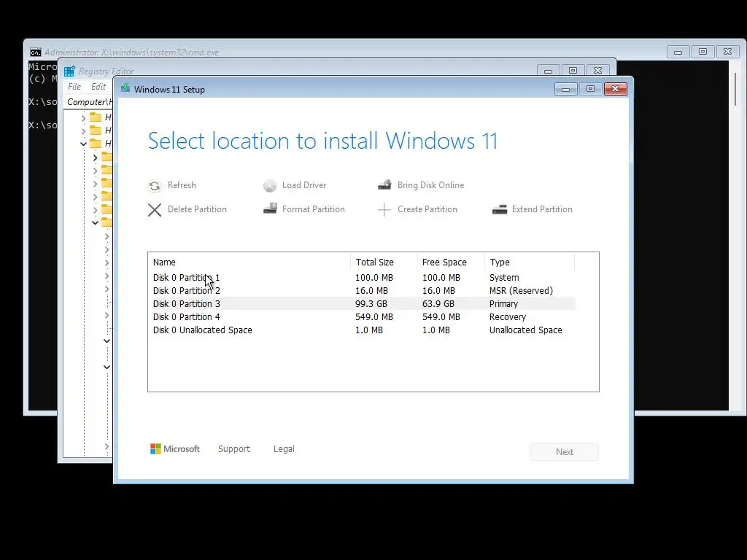Click the Microsoft logo in the footer

click(175, 449)
